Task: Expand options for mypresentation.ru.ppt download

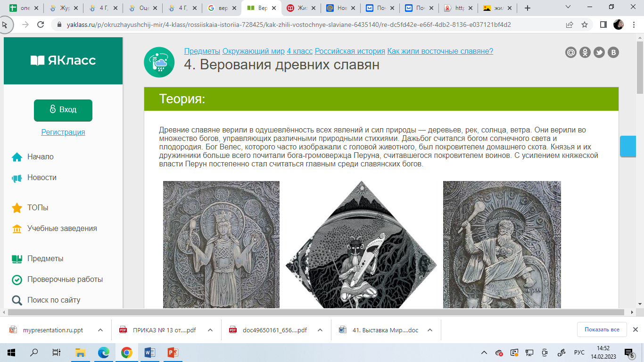Action: pyautogui.click(x=100, y=330)
